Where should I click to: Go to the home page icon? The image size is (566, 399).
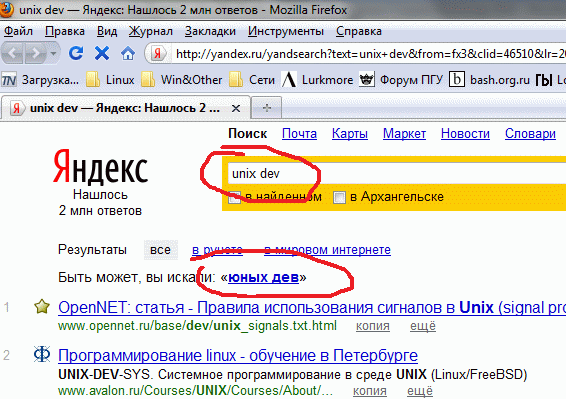pyautogui.click(x=128, y=54)
